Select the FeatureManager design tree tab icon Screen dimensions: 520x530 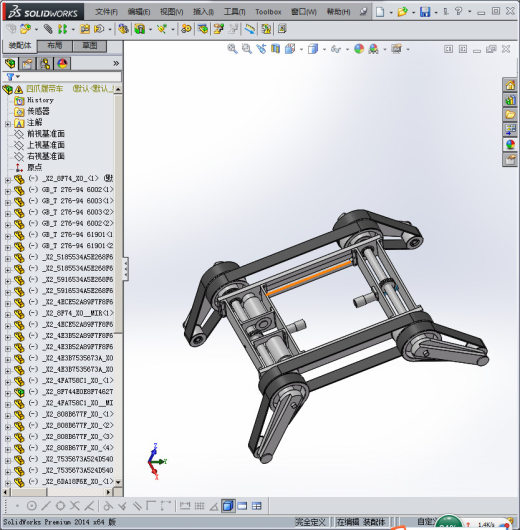10,64
